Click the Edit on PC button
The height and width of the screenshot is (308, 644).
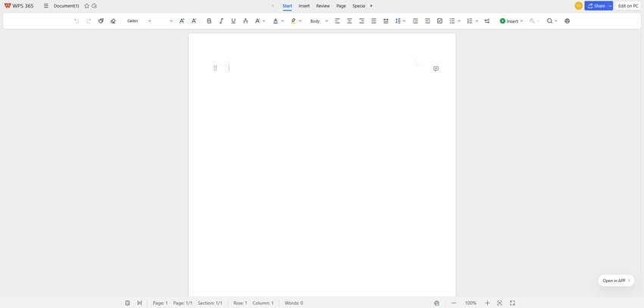pos(628,6)
